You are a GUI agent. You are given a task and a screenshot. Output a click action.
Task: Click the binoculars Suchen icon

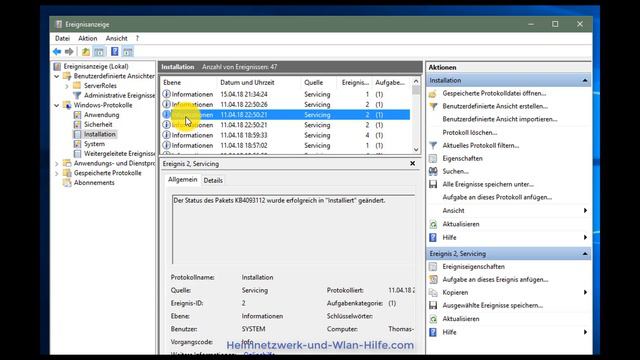433,171
